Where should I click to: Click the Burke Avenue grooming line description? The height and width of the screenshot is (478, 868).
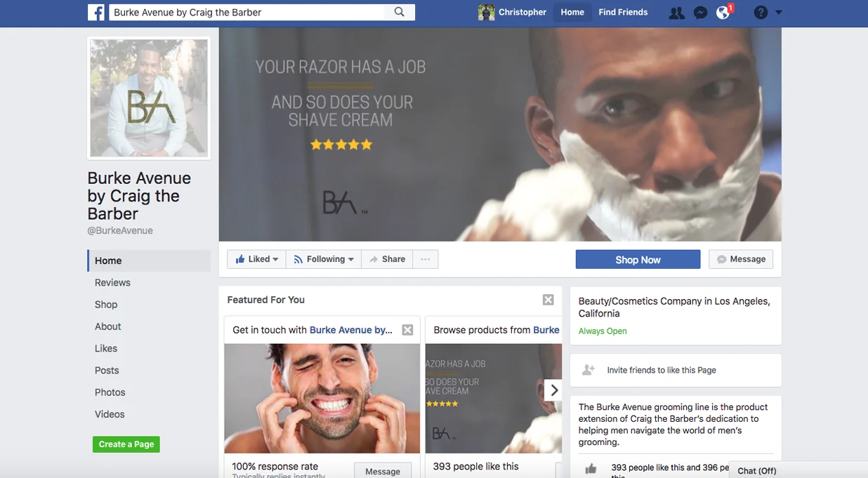click(x=673, y=425)
